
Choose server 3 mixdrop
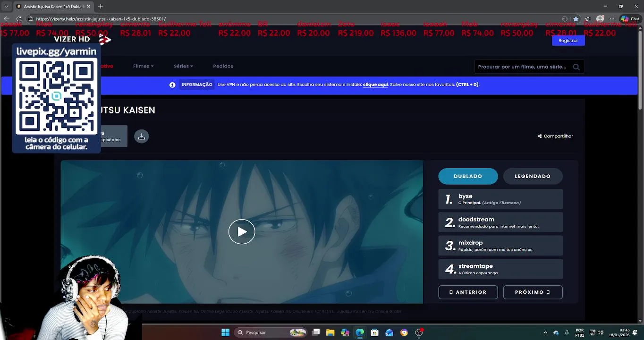coord(500,246)
